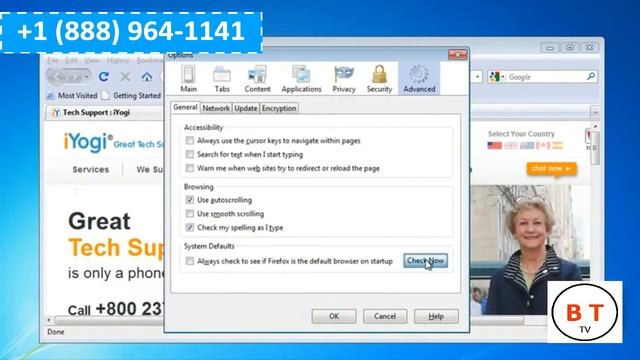Click the search magnifier icon in Google box
640x360 pixels.
tap(591, 76)
